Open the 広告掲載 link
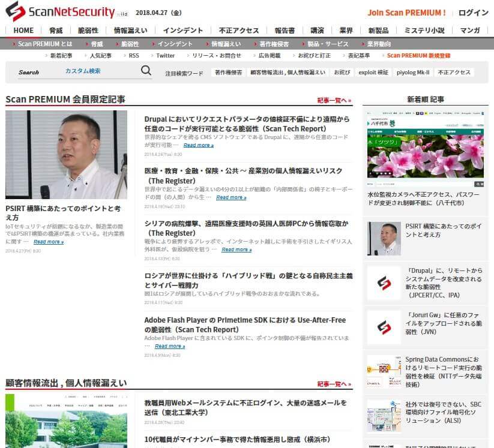 pyautogui.click(x=270, y=55)
